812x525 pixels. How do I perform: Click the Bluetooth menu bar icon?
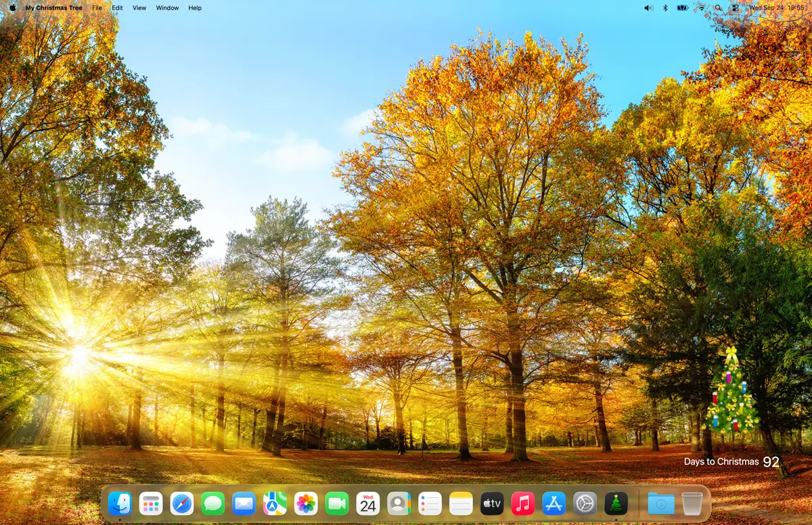tap(664, 8)
